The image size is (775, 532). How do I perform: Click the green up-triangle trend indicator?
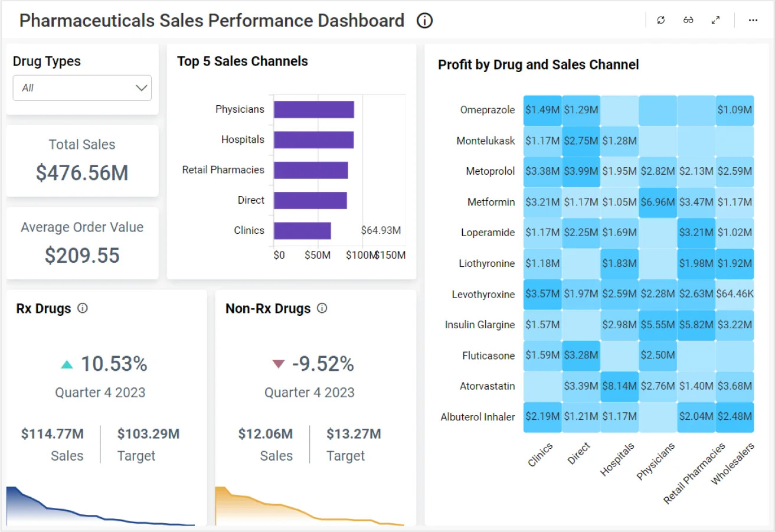[67, 365]
